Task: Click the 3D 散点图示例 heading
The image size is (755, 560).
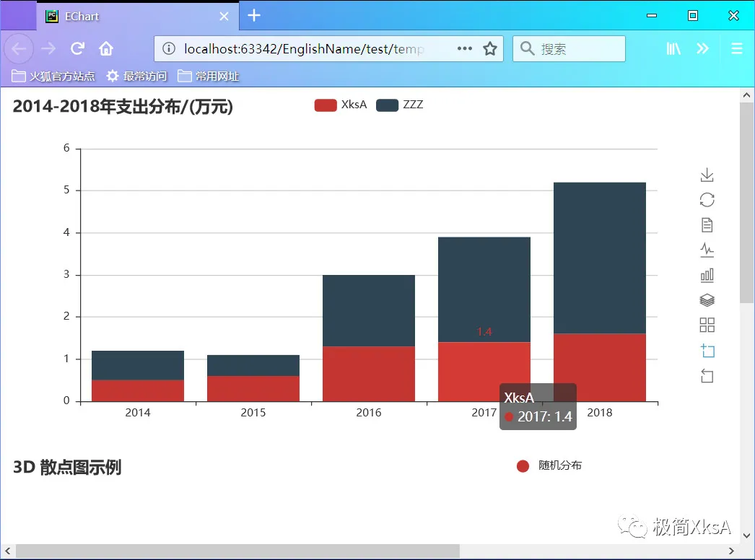Action: (67, 467)
